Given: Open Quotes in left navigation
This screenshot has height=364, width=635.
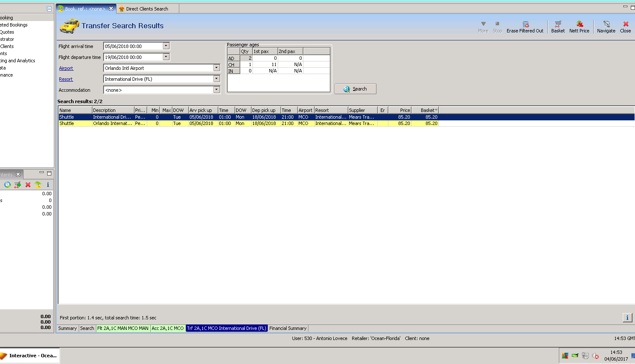Looking at the screenshot, I should [7, 32].
